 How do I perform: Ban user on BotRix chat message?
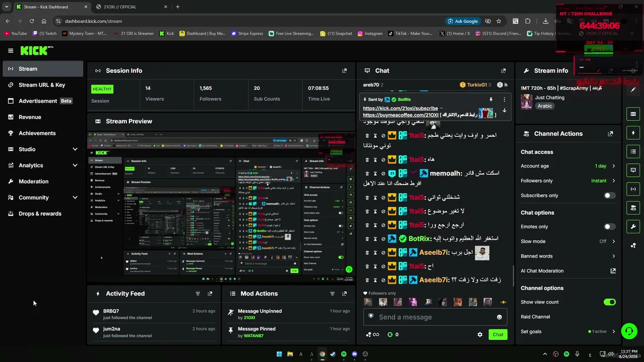tap(383, 239)
